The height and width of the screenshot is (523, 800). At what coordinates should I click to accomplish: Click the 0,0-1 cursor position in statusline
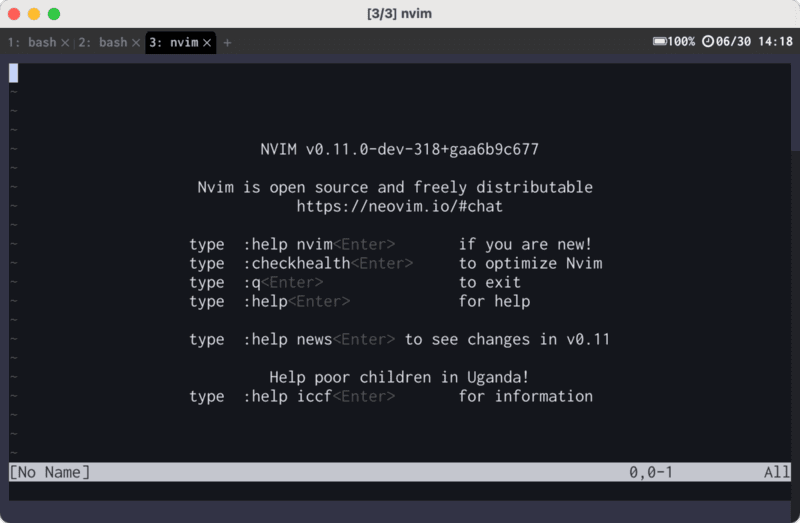pyautogui.click(x=651, y=472)
